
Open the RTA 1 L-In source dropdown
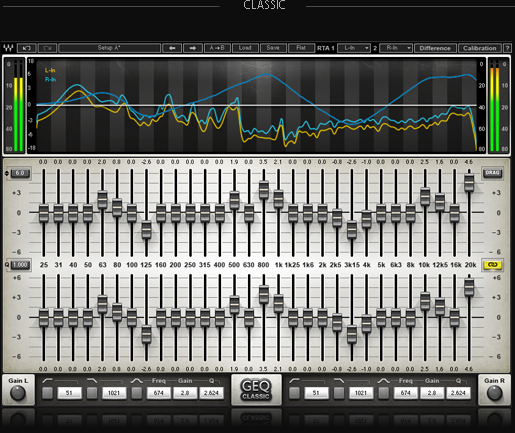[354, 48]
